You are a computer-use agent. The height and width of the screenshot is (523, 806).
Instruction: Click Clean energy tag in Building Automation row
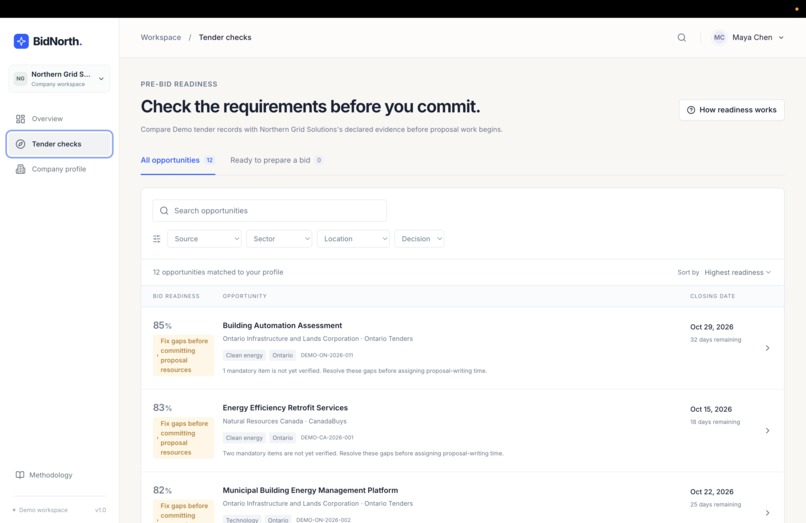pyautogui.click(x=244, y=355)
